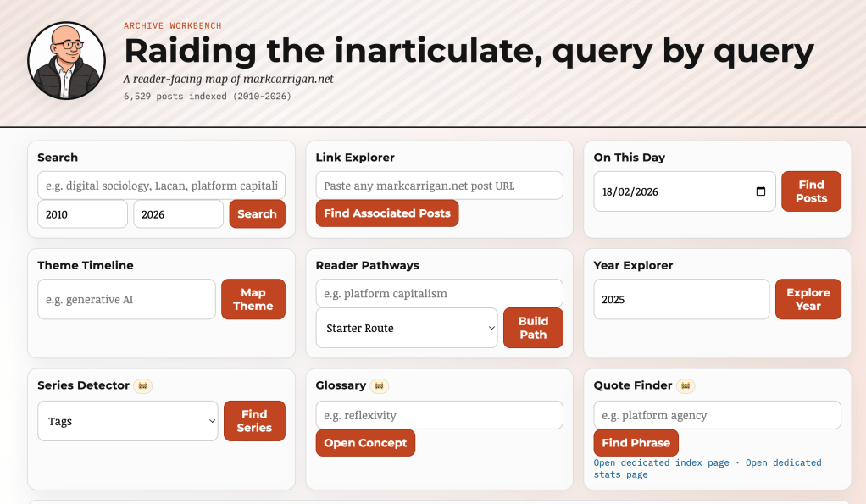Click the badge icon beside Glossary
This screenshot has width=866, height=504.
pos(380,386)
